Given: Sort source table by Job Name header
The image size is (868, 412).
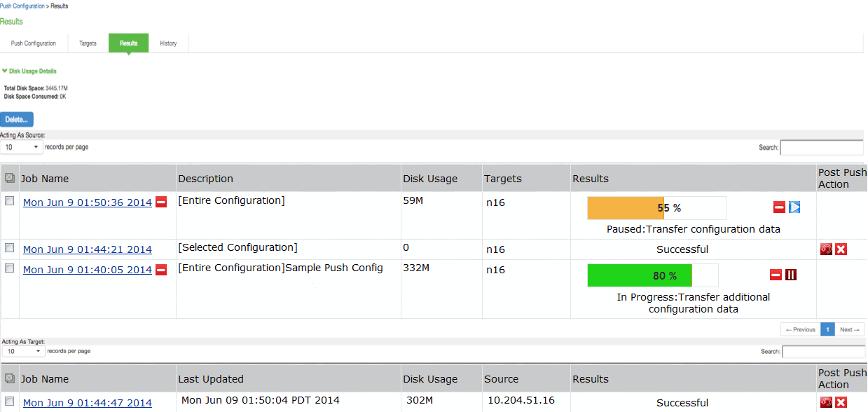Looking at the screenshot, I should [x=45, y=179].
